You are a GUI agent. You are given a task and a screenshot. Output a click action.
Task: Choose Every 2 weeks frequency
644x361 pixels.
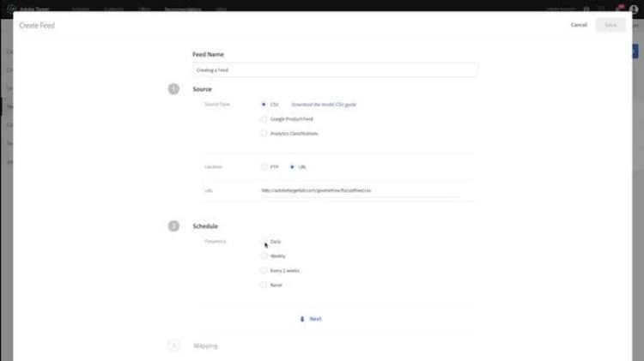264,270
